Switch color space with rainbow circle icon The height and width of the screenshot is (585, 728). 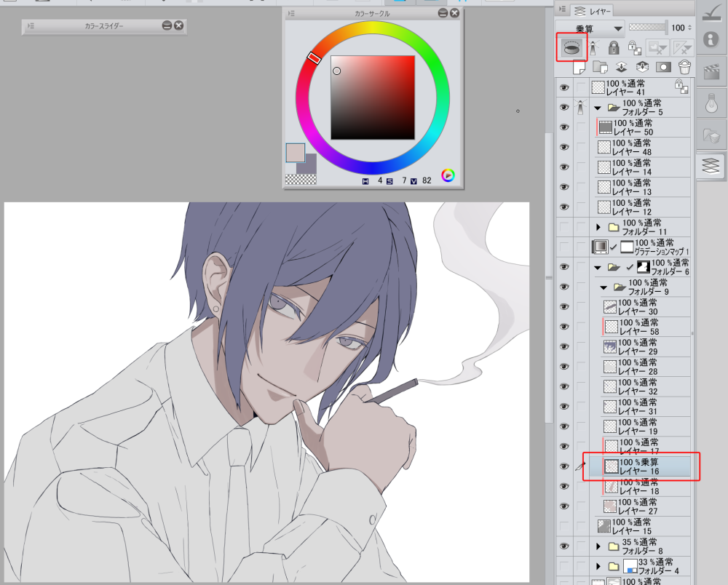pyautogui.click(x=448, y=175)
